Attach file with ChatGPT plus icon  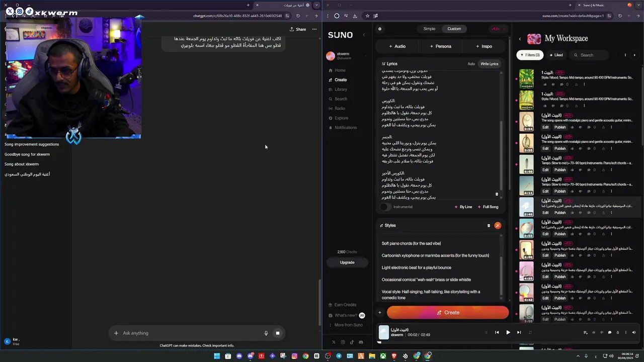coord(116,333)
